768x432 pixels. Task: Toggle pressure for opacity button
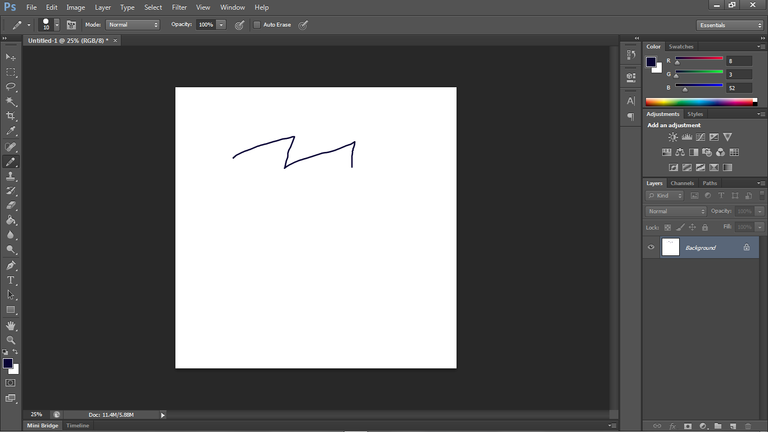pyautogui.click(x=240, y=25)
